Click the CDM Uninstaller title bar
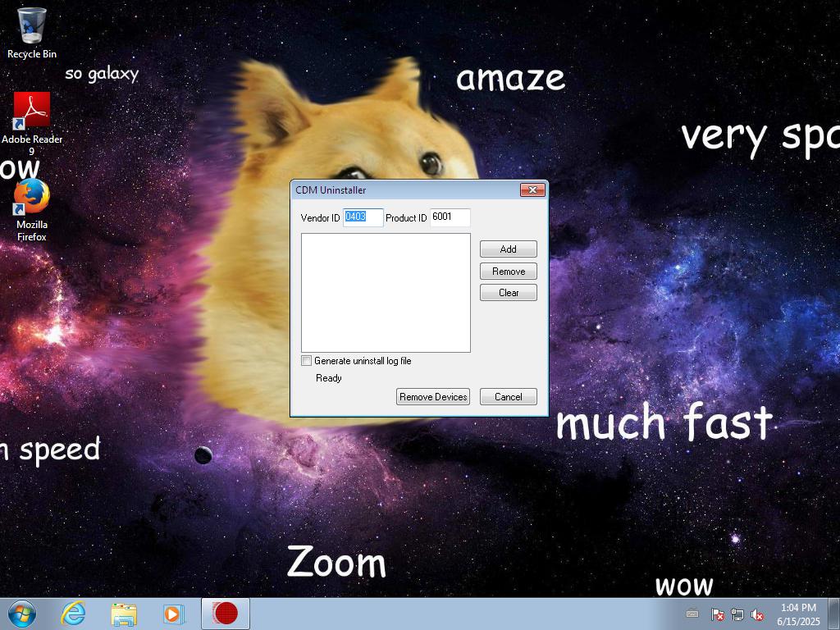 (405, 189)
